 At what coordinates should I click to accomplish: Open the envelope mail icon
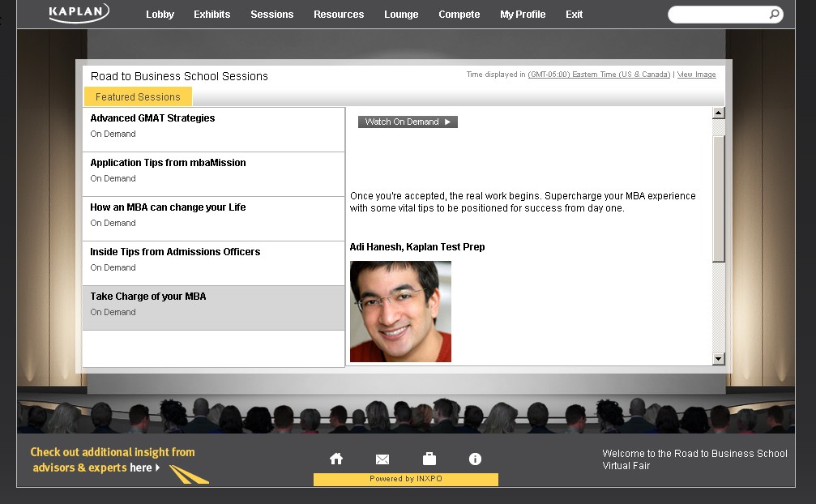pos(382,459)
